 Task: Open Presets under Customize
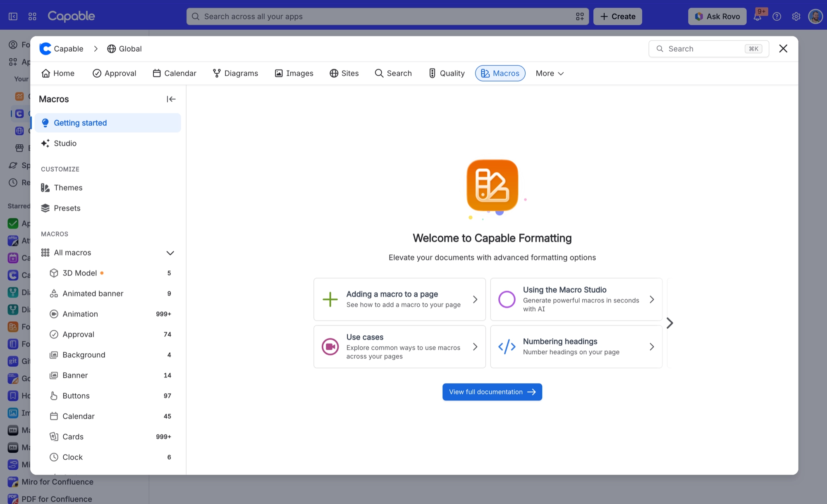pos(108,208)
